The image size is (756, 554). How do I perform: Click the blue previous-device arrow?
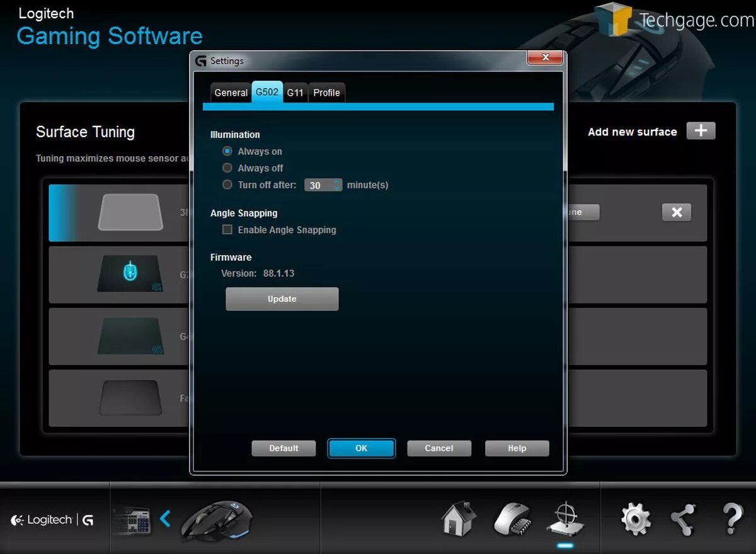coord(166,519)
